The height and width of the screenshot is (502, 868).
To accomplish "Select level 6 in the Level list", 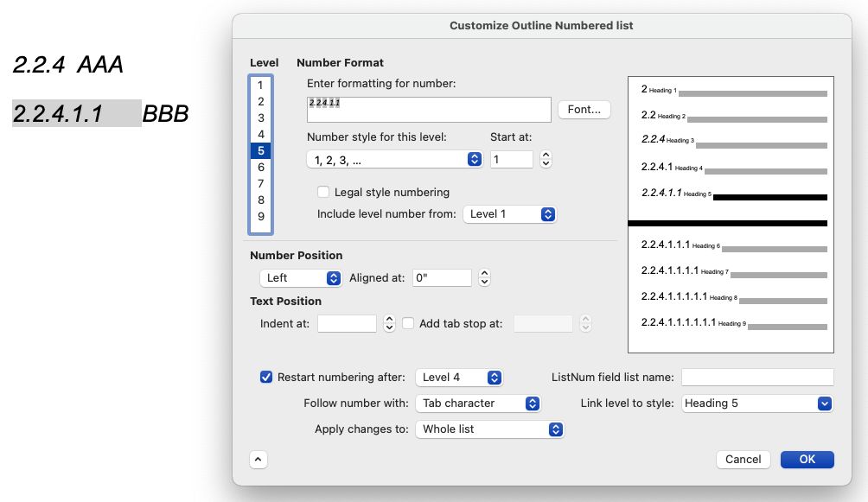I will coord(261,167).
